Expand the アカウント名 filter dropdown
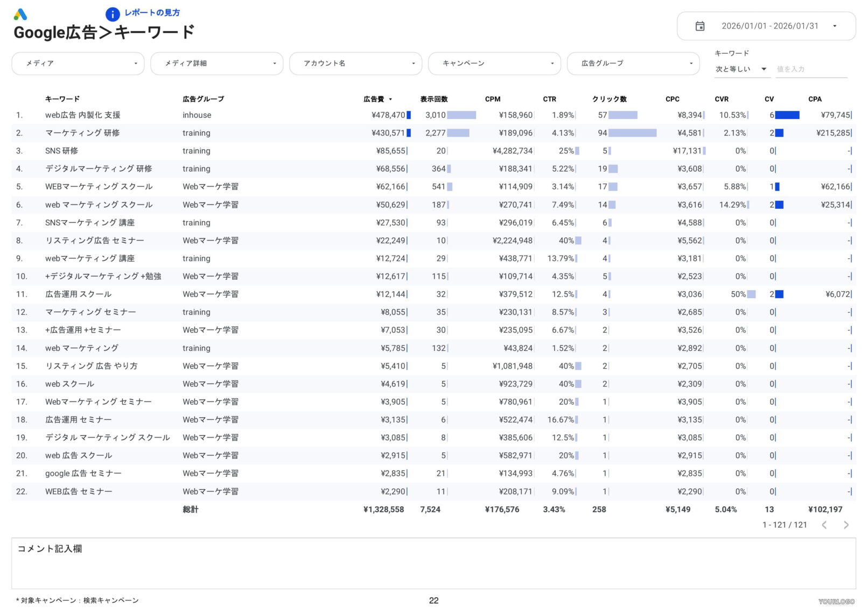 click(356, 64)
